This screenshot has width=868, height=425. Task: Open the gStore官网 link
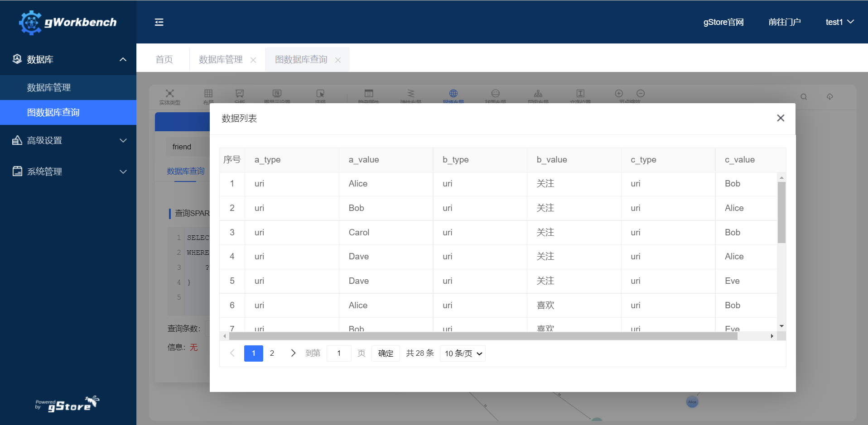point(723,22)
